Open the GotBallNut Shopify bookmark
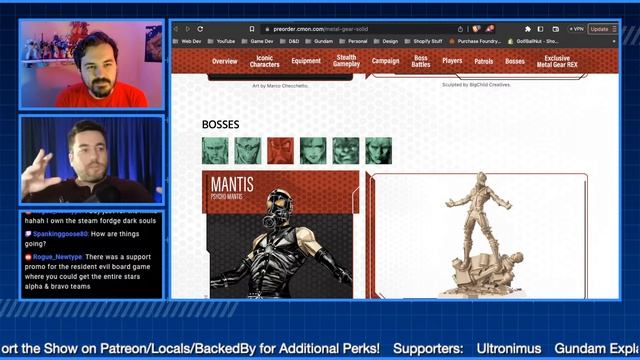The height and width of the screenshot is (360, 640). click(533, 41)
